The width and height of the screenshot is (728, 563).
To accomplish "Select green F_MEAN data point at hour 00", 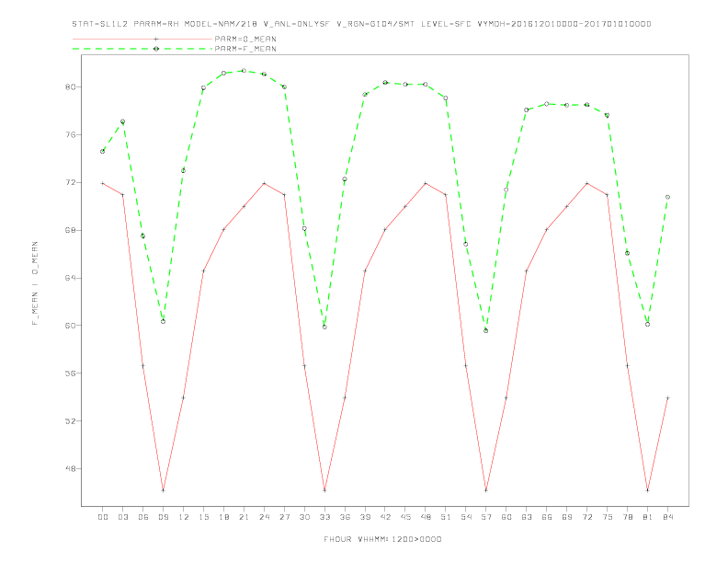I will (x=103, y=152).
